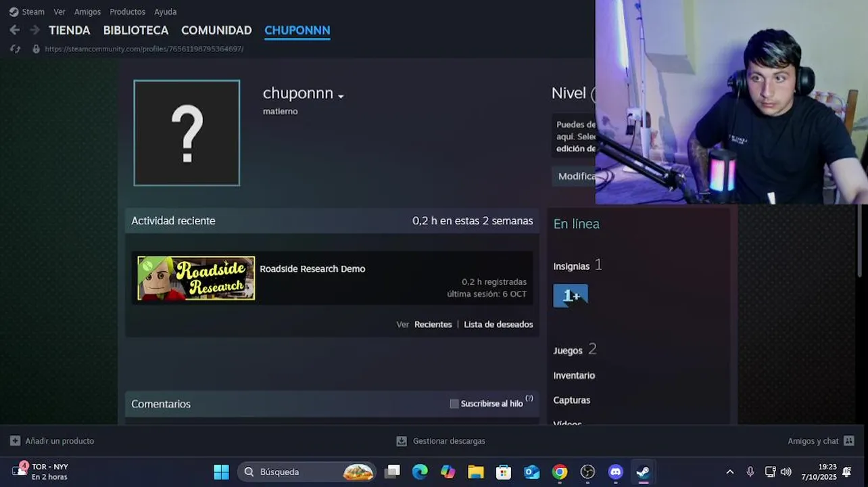The width and height of the screenshot is (868, 487).
Task: Open the TOR - NYY sports widget
Action: coord(41,471)
